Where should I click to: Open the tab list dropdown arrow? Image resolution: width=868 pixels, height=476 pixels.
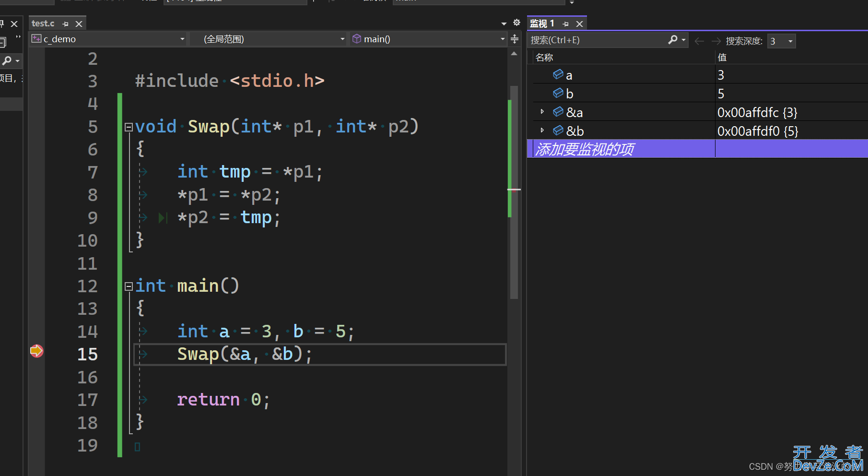point(504,24)
